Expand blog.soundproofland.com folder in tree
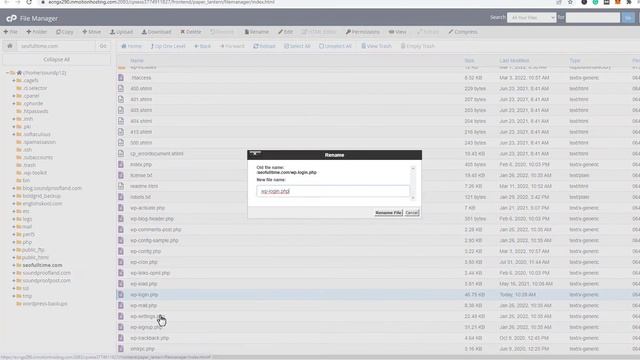Screen dimensions: 640x360 (13, 188)
